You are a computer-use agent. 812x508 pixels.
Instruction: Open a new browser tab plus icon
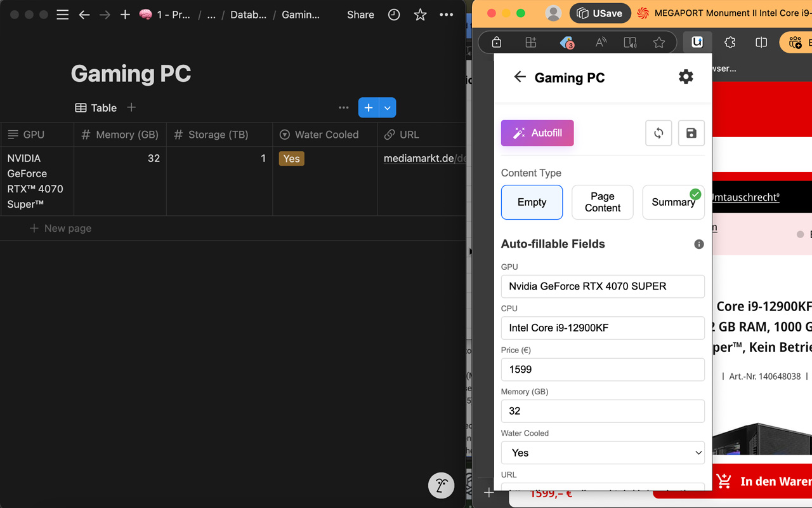coord(488,492)
